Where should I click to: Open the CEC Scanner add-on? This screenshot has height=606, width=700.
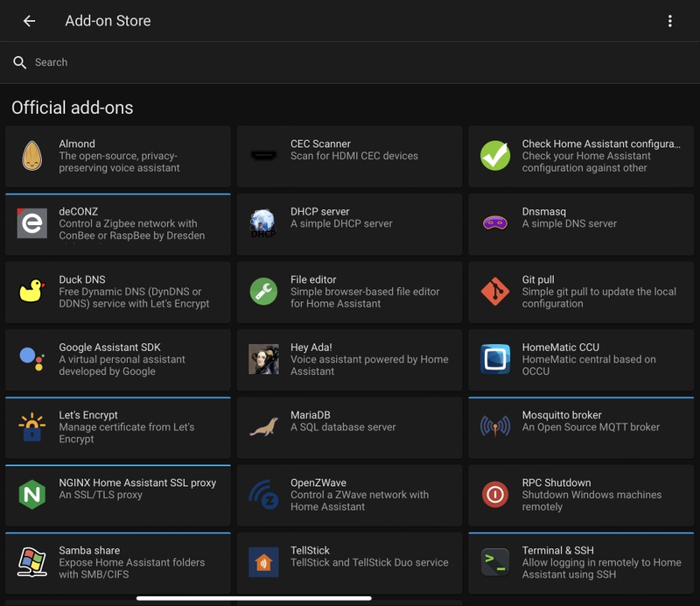pyautogui.click(x=349, y=156)
